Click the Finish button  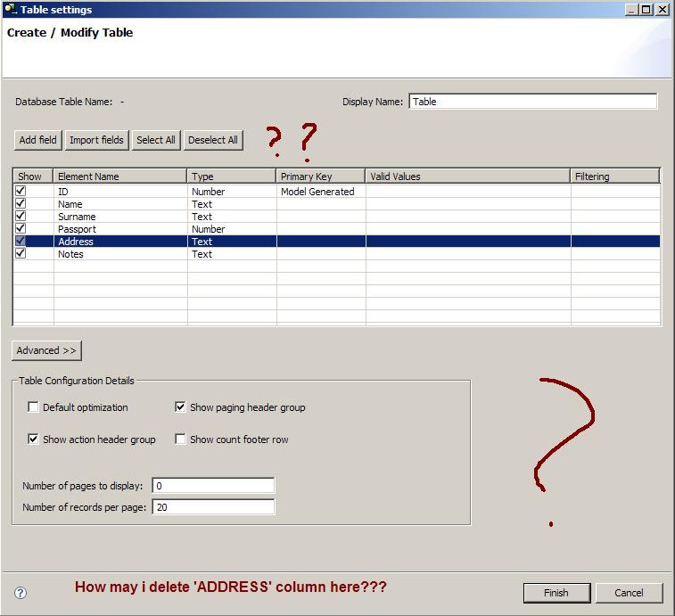click(556, 593)
